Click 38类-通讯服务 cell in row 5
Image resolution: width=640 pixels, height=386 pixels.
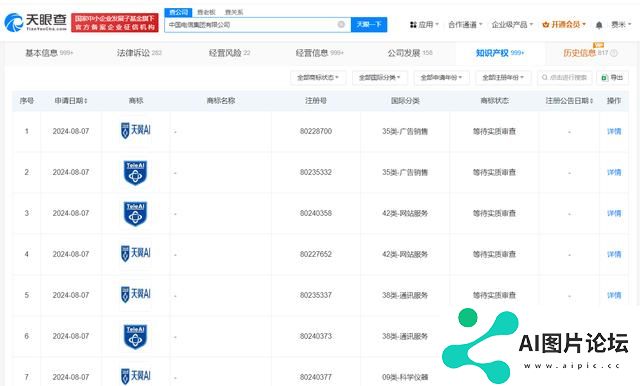point(405,295)
